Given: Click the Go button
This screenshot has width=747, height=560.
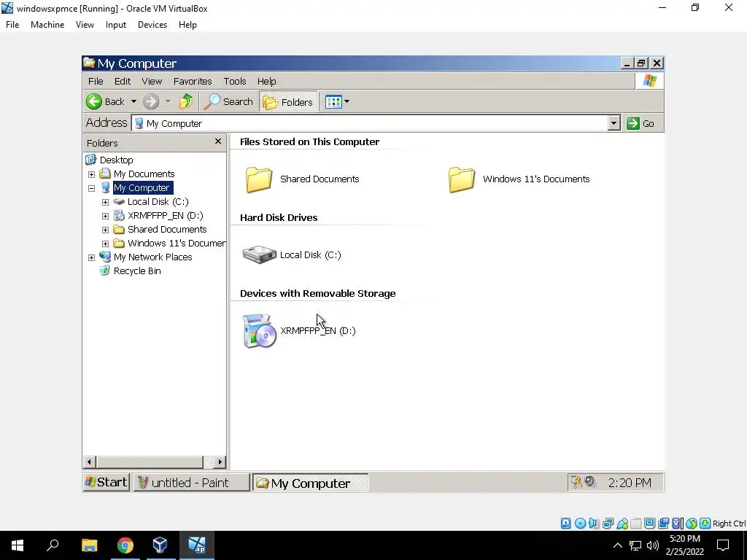Looking at the screenshot, I should [640, 123].
